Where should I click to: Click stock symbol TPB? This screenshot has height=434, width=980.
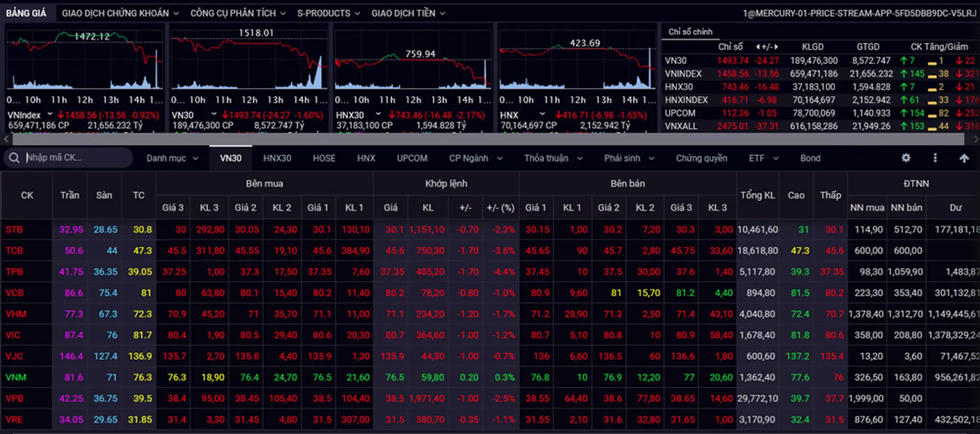(14, 272)
